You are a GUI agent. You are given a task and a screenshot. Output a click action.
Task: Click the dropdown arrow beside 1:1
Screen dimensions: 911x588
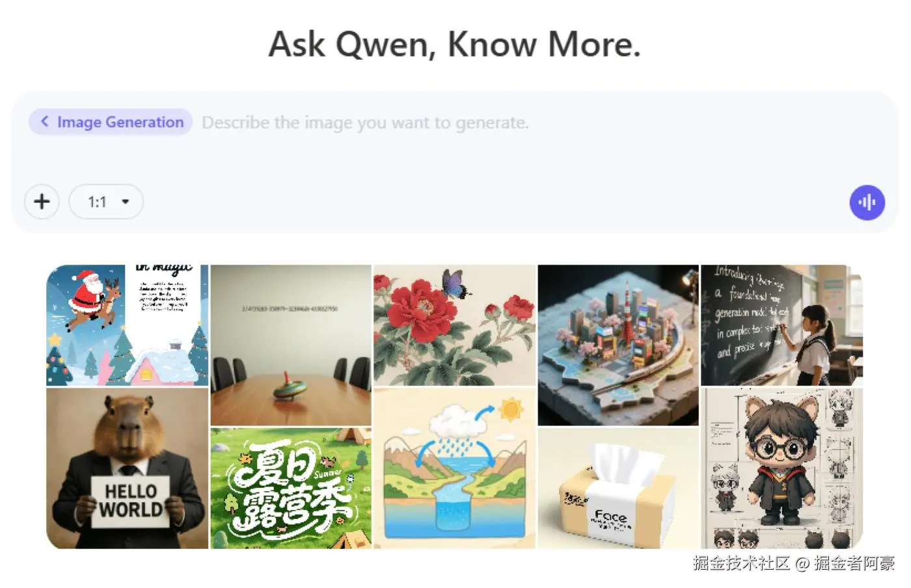click(x=126, y=202)
